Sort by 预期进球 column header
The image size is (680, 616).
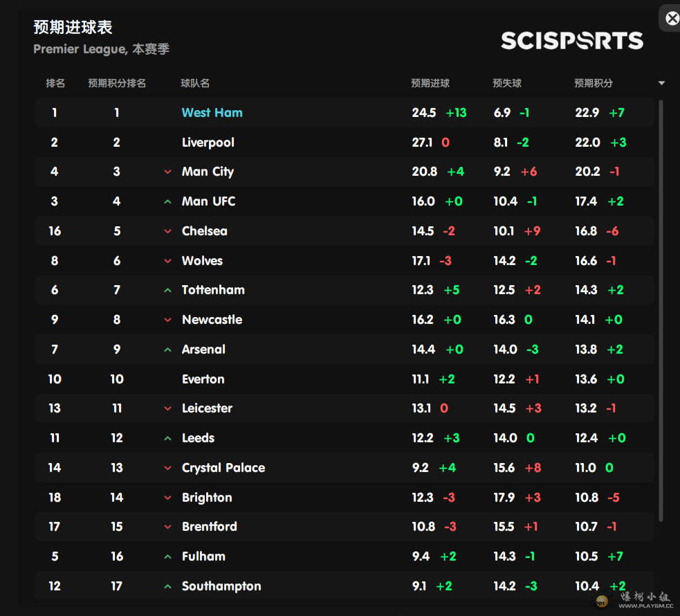(430, 83)
